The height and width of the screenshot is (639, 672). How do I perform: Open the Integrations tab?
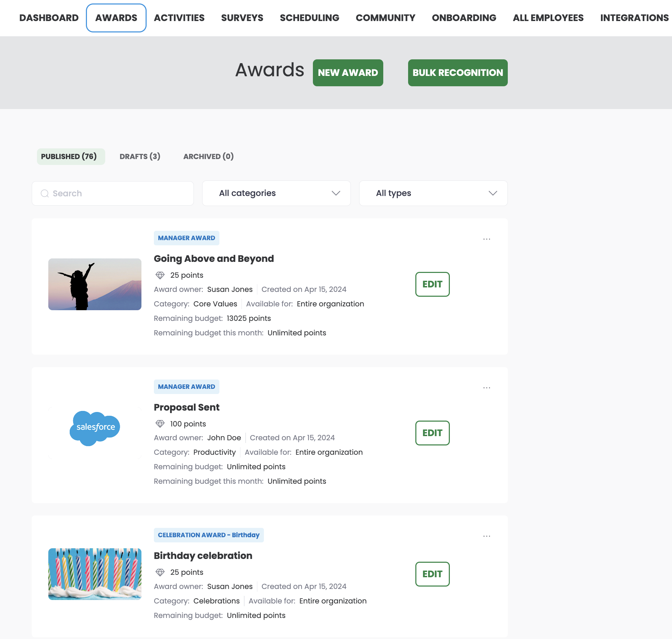click(634, 18)
